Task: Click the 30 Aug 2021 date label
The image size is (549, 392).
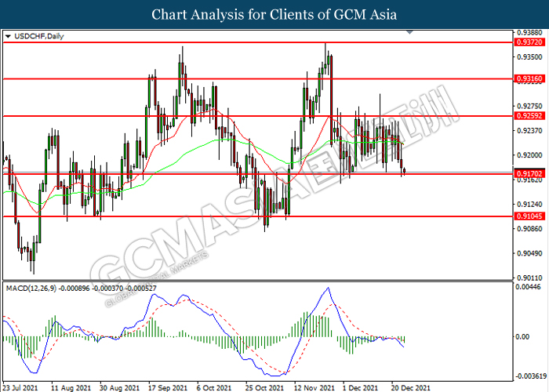Action: pyautogui.click(x=120, y=388)
